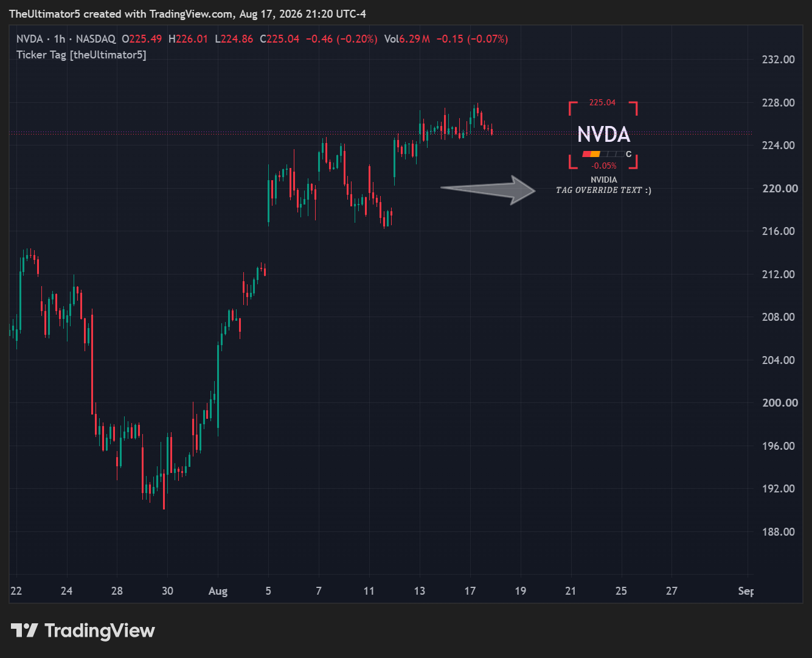Click the high value H226.01

(x=188, y=39)
